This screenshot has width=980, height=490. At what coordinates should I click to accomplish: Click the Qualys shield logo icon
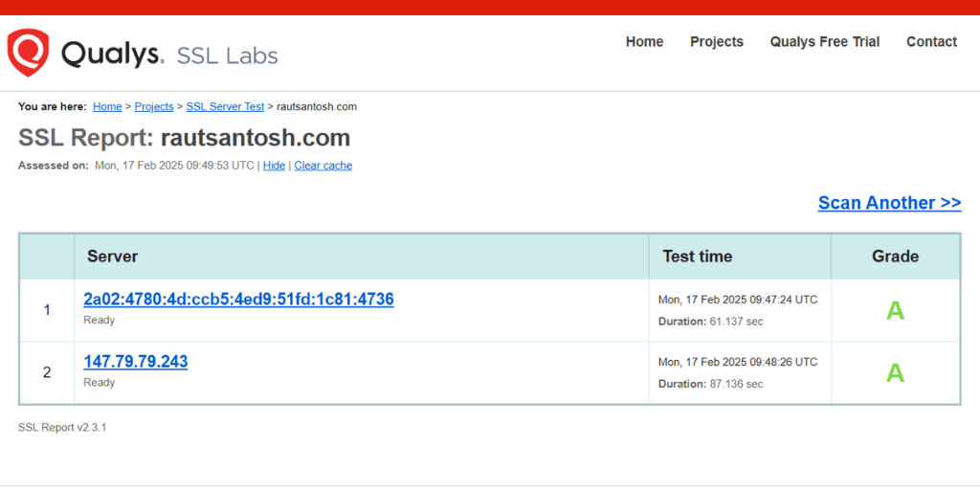click(28, 53)
